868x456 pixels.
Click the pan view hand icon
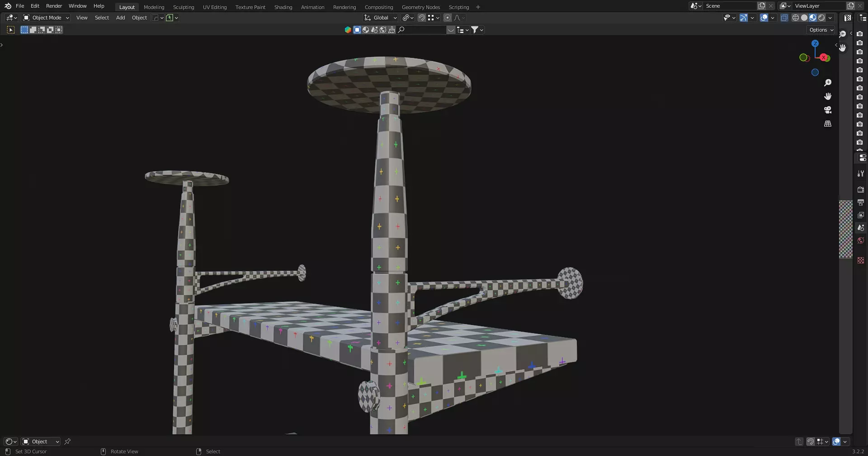[828, 96]
